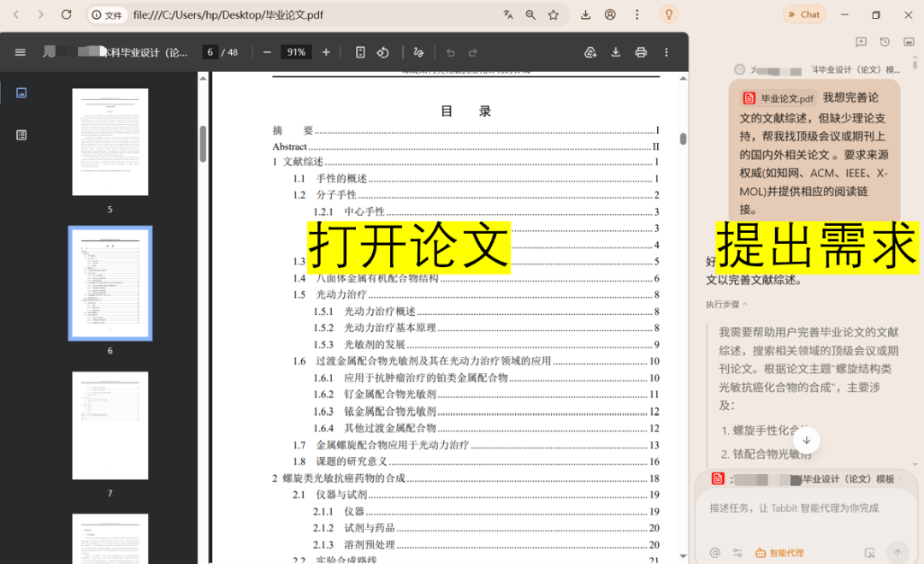
Task: Rotate the PDF counterclockwise
Action: click(383, 52)
